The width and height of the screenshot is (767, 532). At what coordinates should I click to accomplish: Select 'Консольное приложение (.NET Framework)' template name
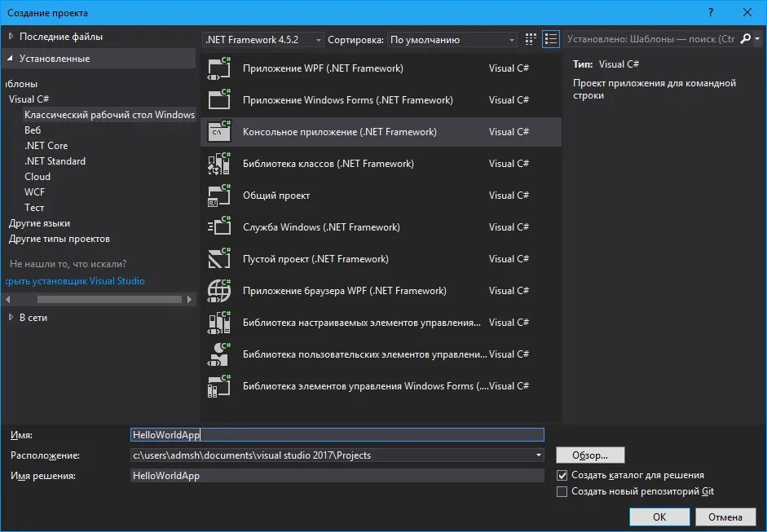pyautogui.click(x=339, y=131)
